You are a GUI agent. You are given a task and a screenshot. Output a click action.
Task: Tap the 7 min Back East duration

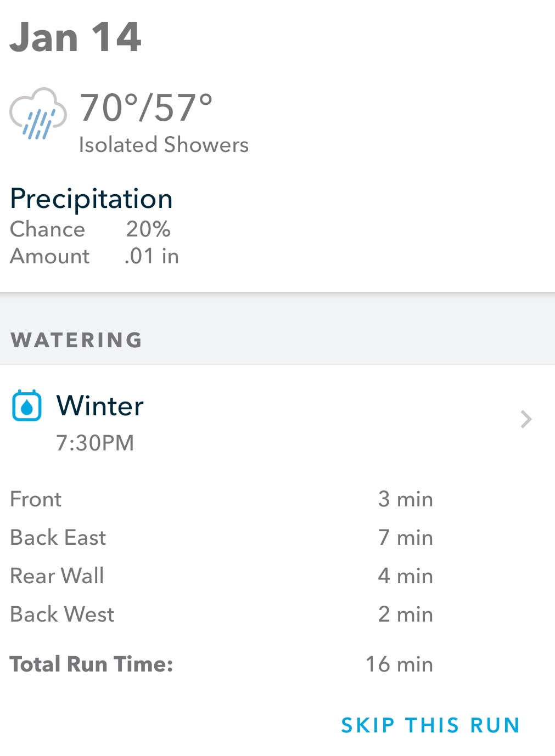coord(405,538)
